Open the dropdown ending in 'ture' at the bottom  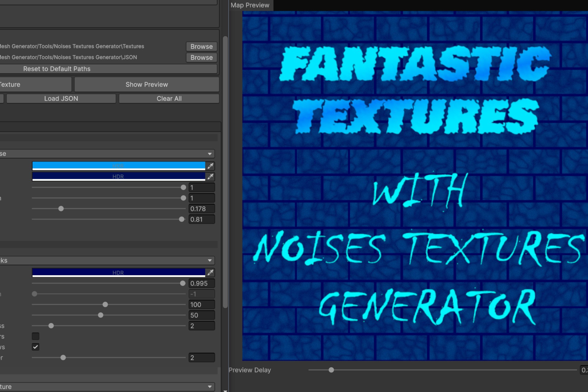point(107,387)
